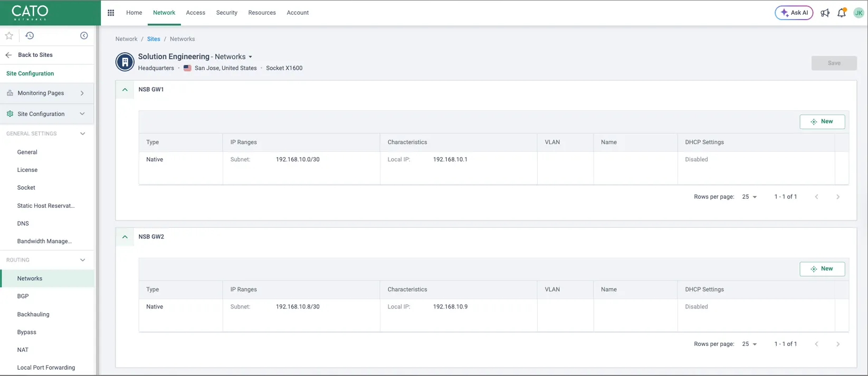868x376 pixels.
Task: Open the JK user avatar menu
Action: click(x=859, y=13)
